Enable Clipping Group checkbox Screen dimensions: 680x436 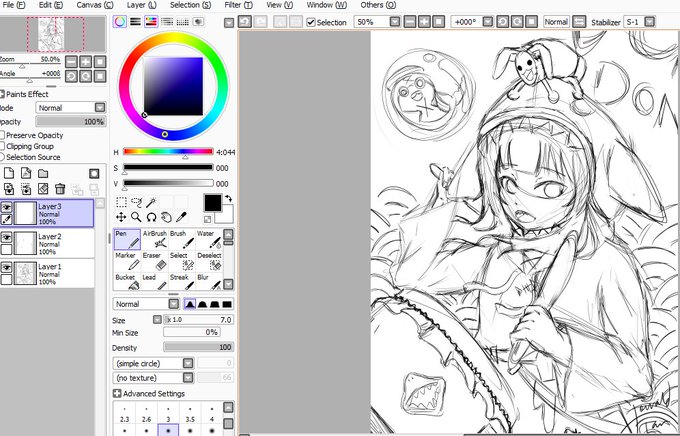[x=2, y=146]
